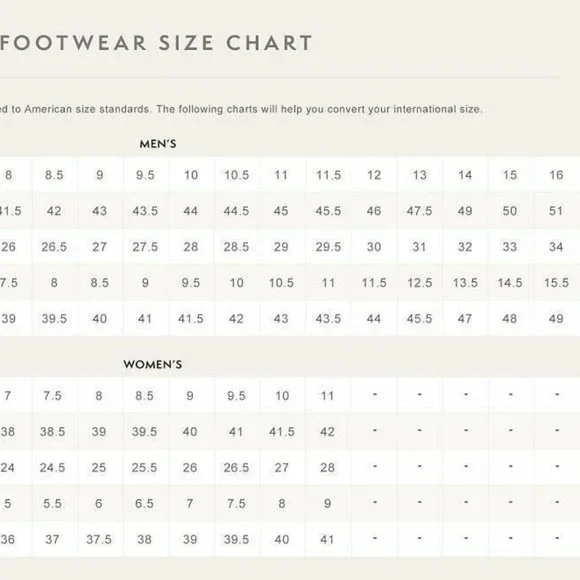The height and width of the screenshot is (580, 580).
Task: Select the WOMEN'S section heading
Action: [153, 364]
